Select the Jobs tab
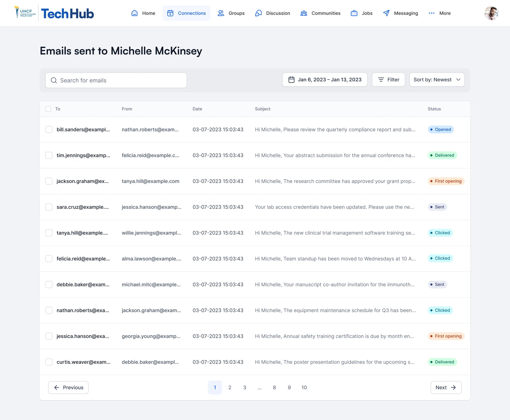Viewport: 510px width, 420px height. pyautogui.click(x=361, y=13)
